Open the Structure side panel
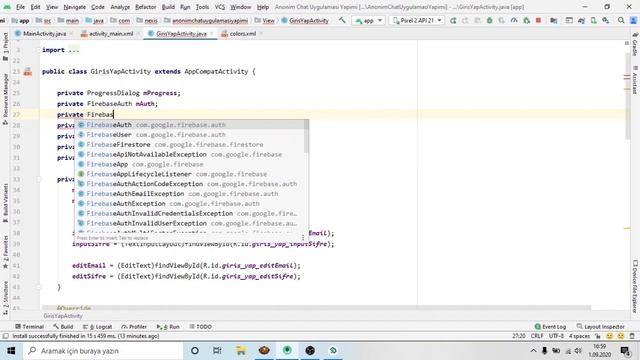The height and width of the screenshot is (360, 640). 5,298
